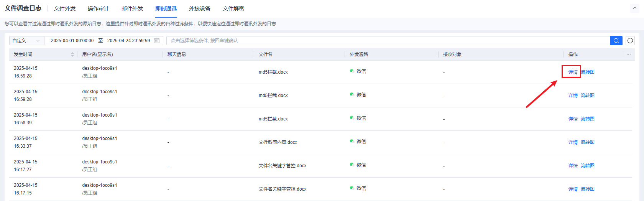Switch to the 文件外发 tab
644x201 pixels.
(65, 8)
